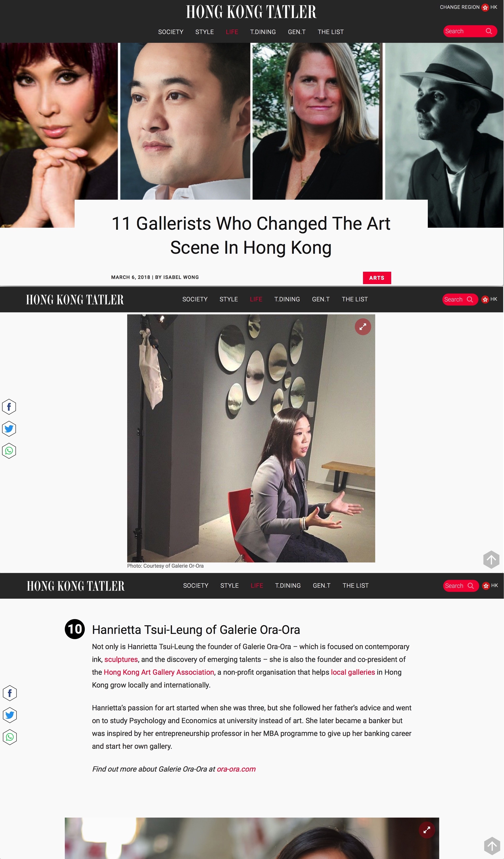Select THE LIST in second navbar

point(355,299)
